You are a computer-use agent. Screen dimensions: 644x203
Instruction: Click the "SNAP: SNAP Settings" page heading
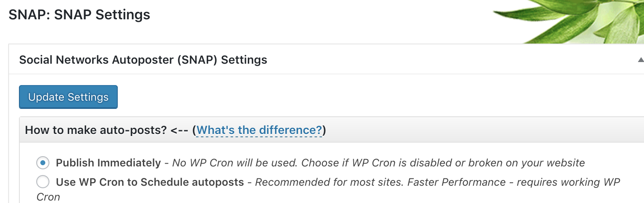(79, 15)
